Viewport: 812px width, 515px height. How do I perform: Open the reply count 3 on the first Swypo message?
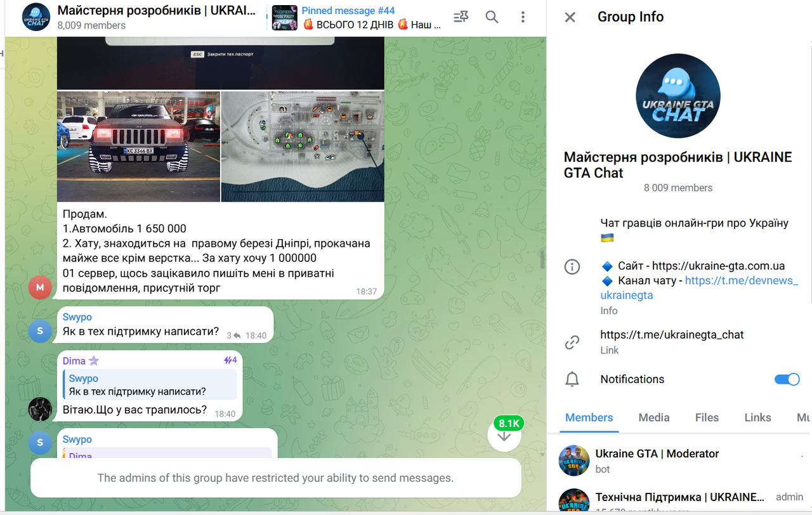(234, 336)
